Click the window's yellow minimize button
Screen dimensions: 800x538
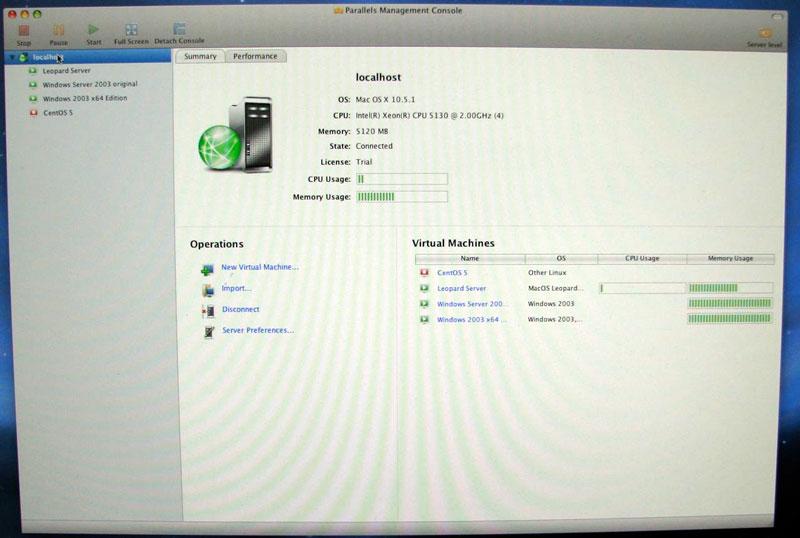click(24, 14)
